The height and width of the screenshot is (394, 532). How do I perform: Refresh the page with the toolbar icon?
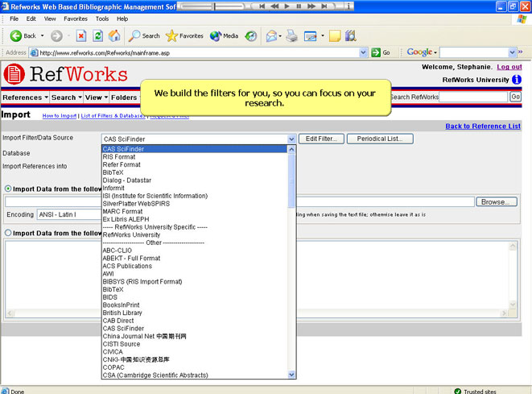97,35
